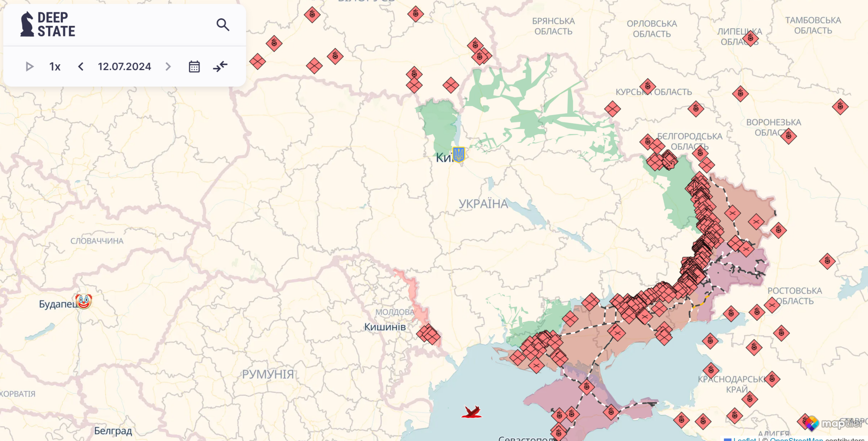This screenshot has width=868, height=441.
Task: Open the calendar date picker icon
Action: pyautogui.click(x=194, y=66)
